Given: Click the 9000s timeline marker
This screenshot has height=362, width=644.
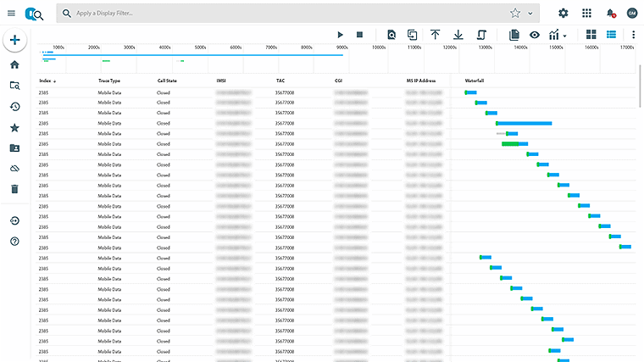Looking at the screenshot, I should coord(342,47).
